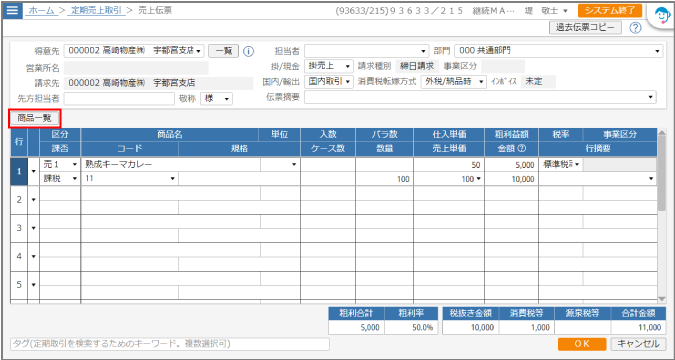Confirm with the OK button

(x=582, y=344)
